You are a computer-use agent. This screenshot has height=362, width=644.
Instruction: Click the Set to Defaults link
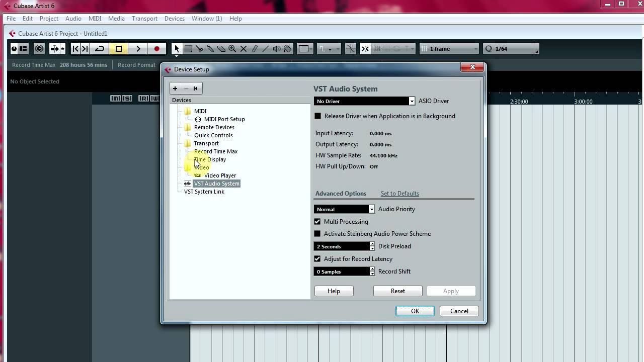point(400,194)
